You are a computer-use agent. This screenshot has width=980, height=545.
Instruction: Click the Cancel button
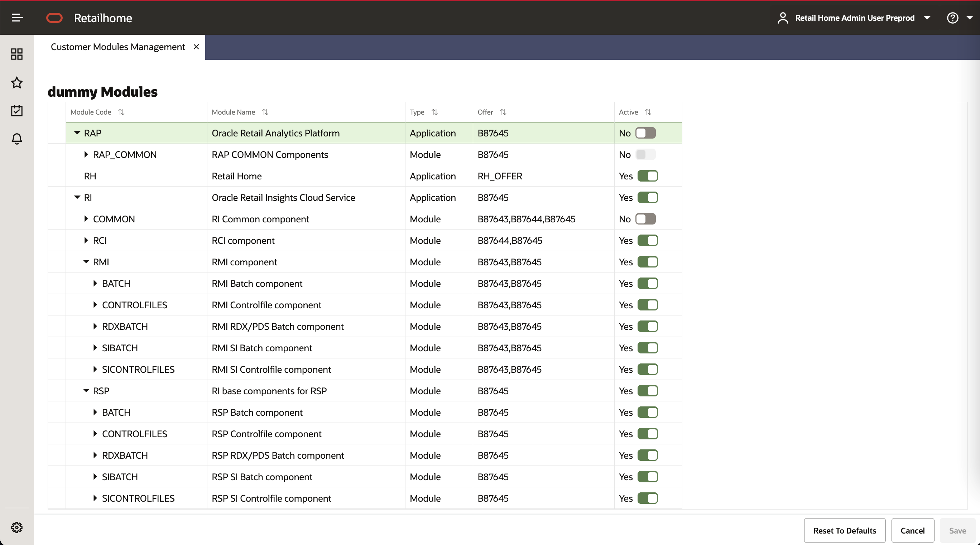click(912, 531)
